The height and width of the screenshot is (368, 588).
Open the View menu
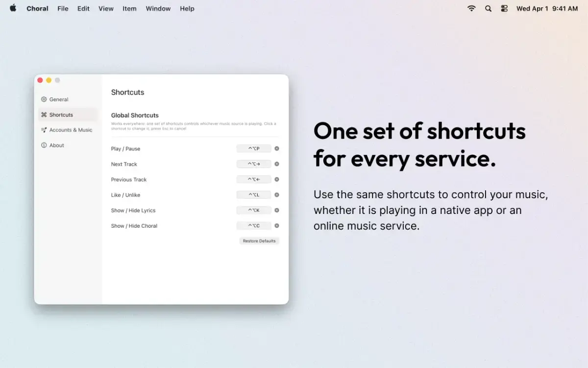coord(106,8)
